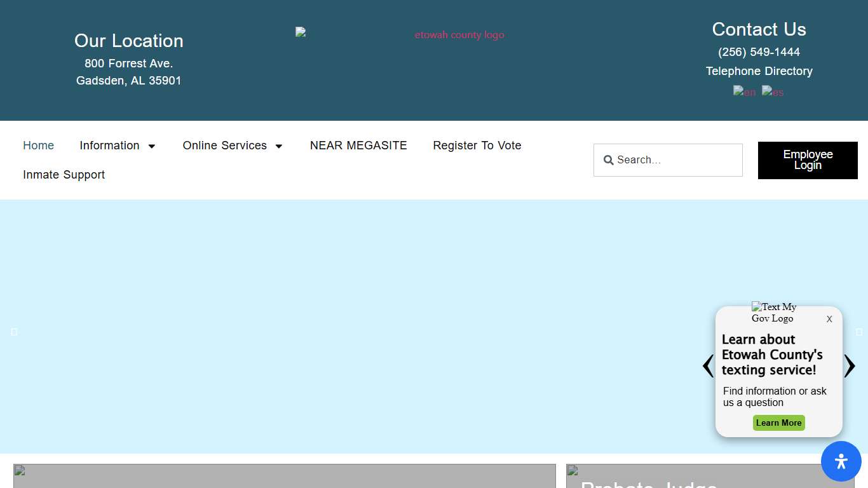
Task: Advance the hero slider on the right edge
Action: [x=859, y=332]
